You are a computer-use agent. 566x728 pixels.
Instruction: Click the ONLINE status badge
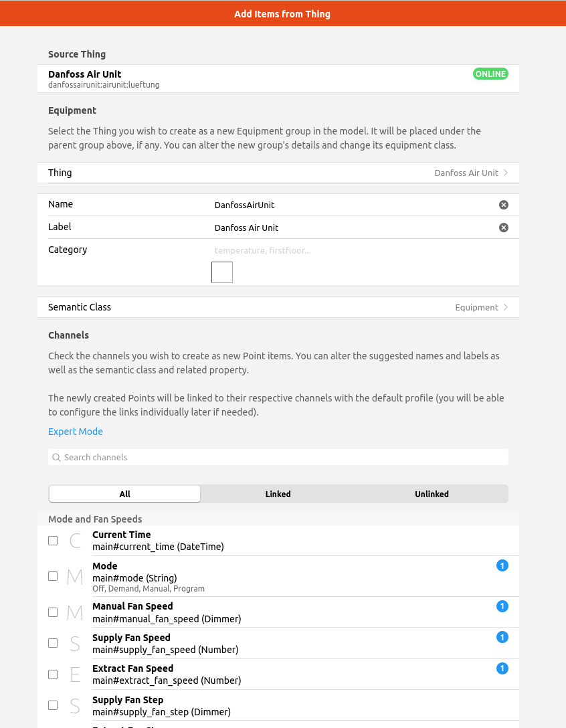coord(490,74)
